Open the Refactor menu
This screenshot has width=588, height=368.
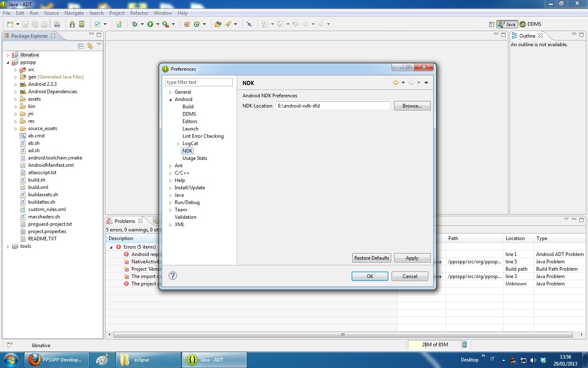pos(139,13)
